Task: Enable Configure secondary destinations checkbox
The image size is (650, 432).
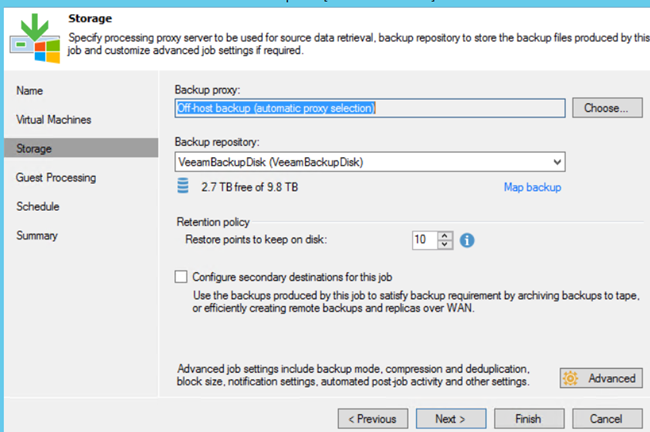Action: [181, 277]
